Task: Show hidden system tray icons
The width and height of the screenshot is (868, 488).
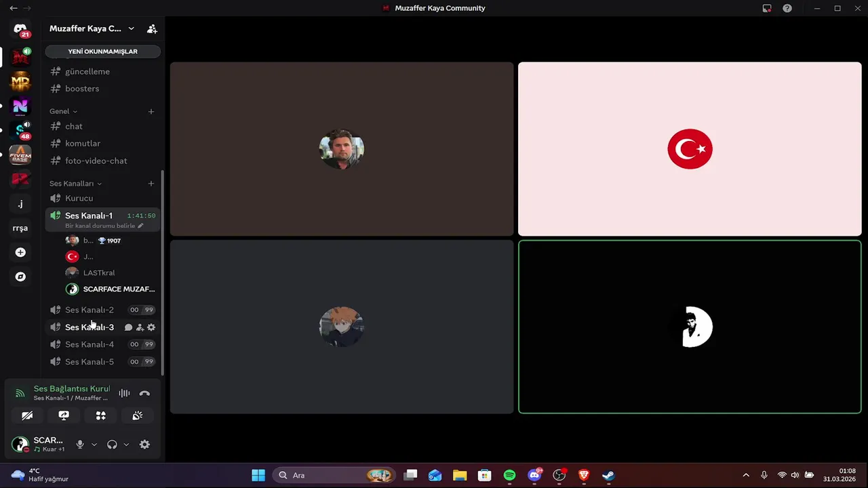Action: (746, 475)
